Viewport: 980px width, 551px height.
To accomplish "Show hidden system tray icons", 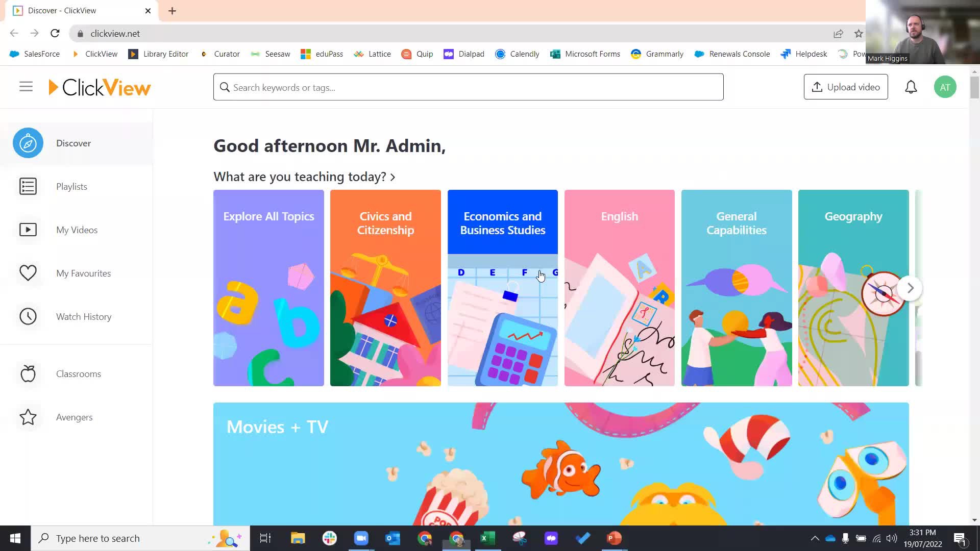I will 815,538.
